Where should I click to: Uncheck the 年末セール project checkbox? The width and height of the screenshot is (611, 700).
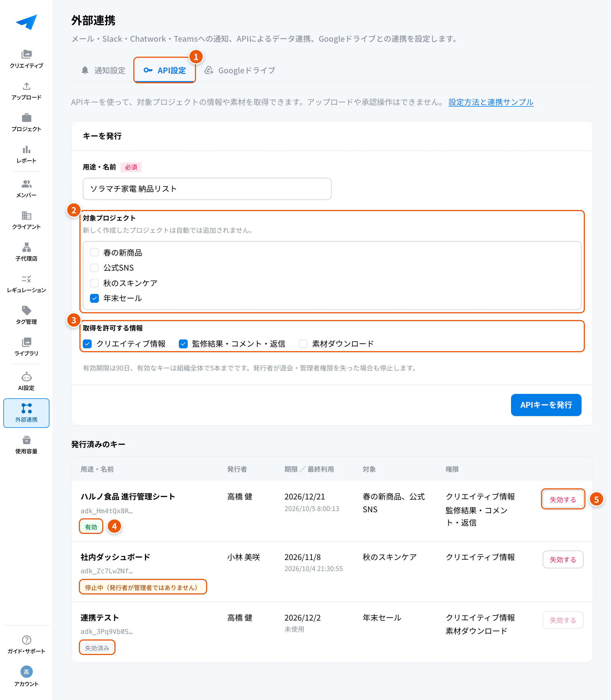(x=94, y=298)
